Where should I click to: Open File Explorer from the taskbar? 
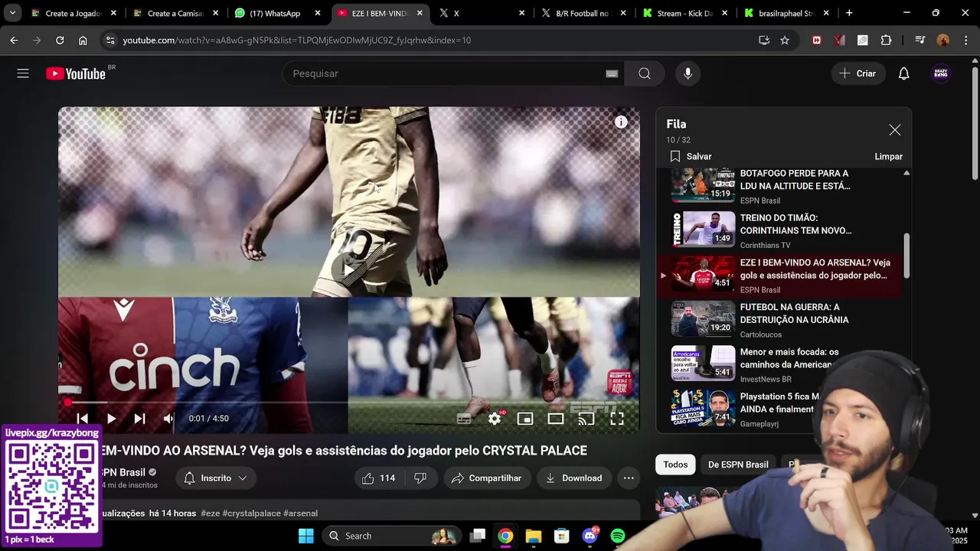[x=534, y=536]
